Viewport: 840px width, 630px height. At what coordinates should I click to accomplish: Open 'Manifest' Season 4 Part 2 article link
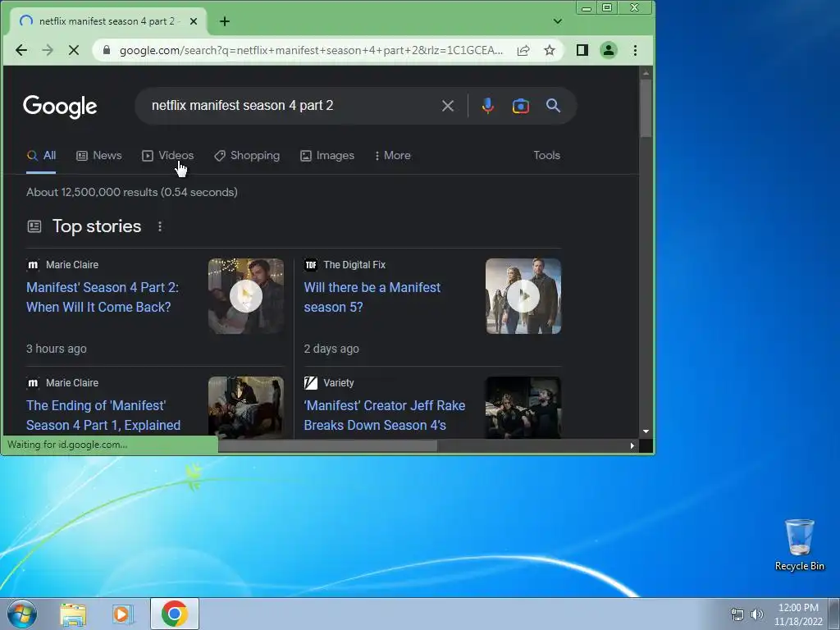(x=103, y=297)
